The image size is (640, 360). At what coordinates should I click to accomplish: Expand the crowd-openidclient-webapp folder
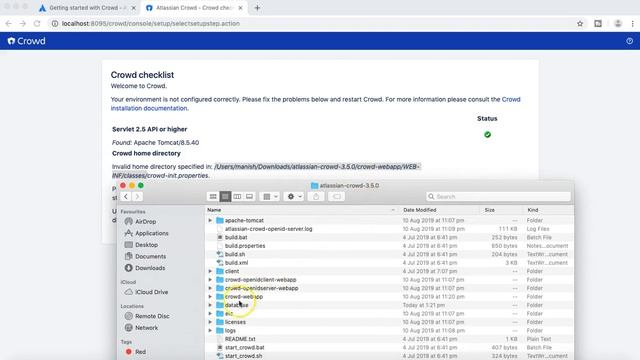pos(210,280)
